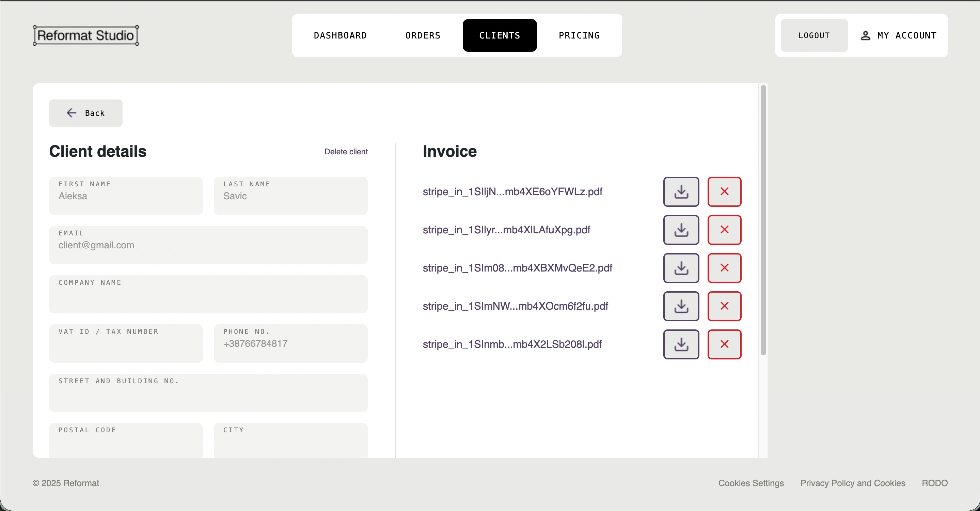Click the Reformat Studio logo
Viewport: 980px width, 511px height.
[85, 35]
